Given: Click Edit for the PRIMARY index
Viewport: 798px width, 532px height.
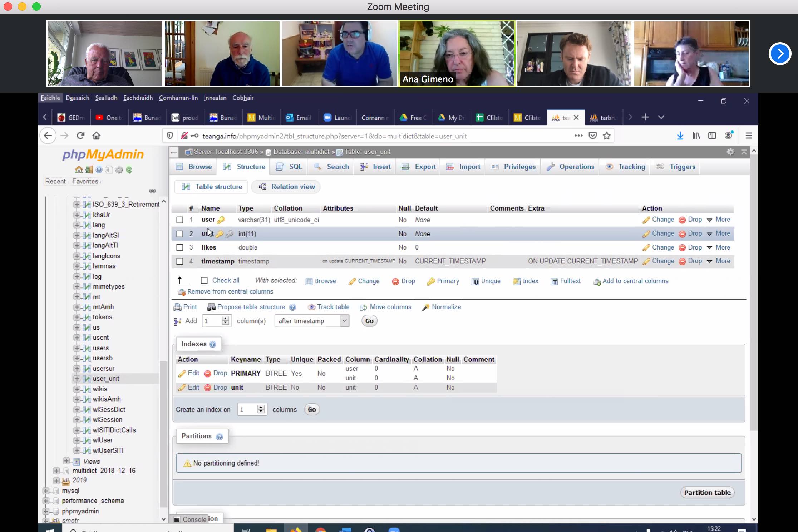Looking at the screenshot, I should pyautogui.click(x=189, y=373).
